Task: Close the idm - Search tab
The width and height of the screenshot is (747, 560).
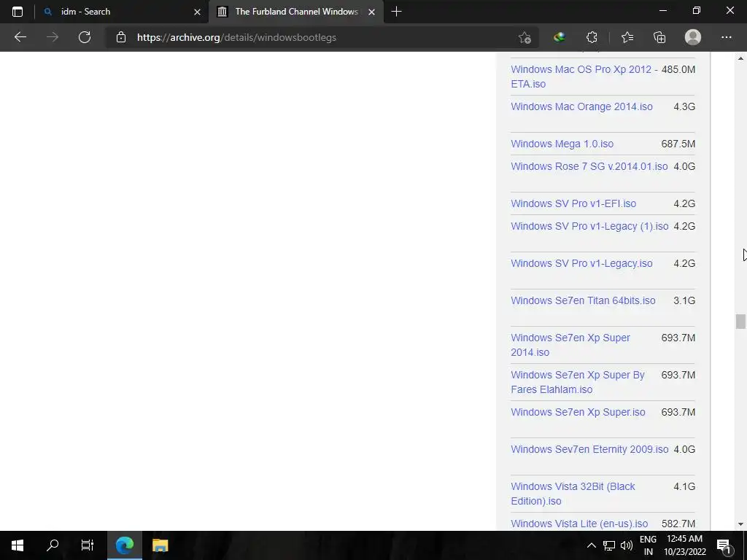Action: click(x=197, y=12)
